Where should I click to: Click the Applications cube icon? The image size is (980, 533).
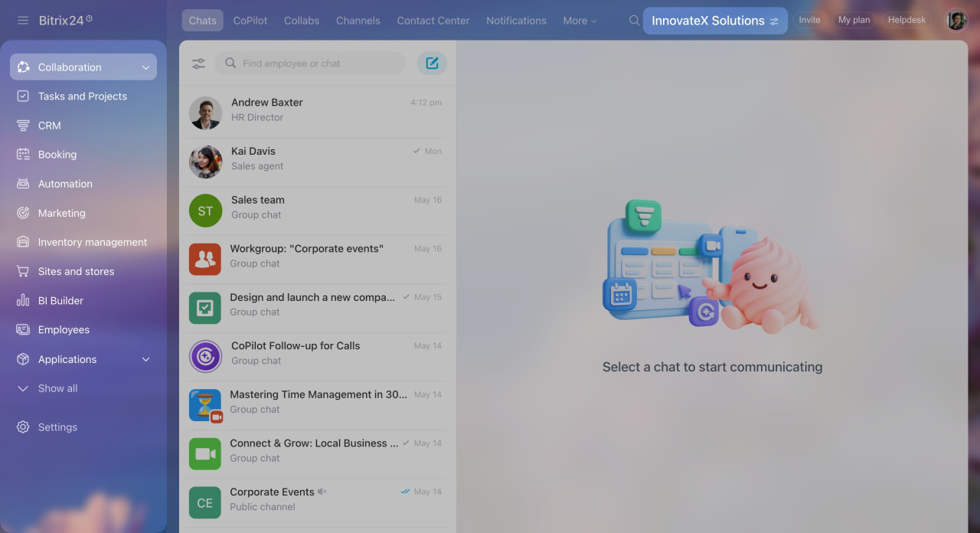(23, 359)
